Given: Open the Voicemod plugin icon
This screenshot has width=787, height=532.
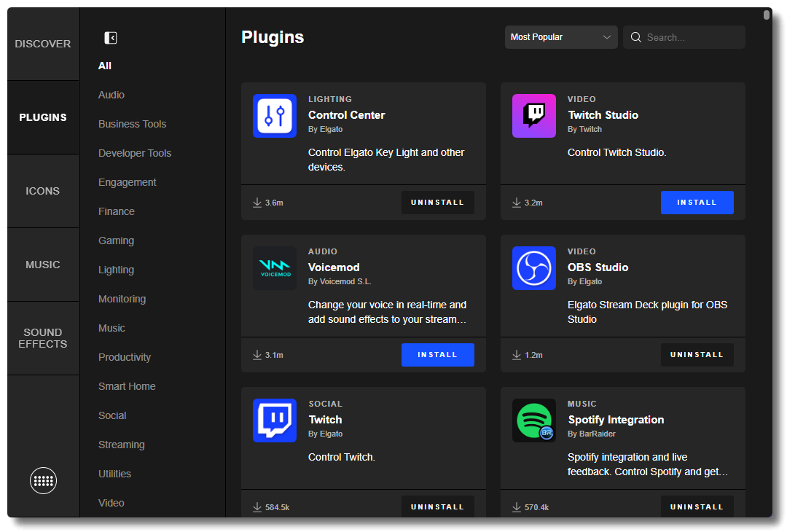Looking at the screenshot, I should (275, 268).
